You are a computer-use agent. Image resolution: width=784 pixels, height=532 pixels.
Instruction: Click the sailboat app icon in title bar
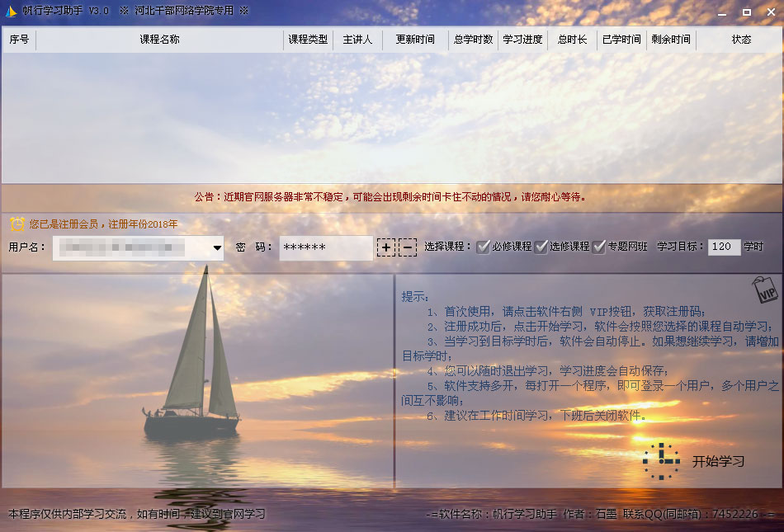[12, 12]
